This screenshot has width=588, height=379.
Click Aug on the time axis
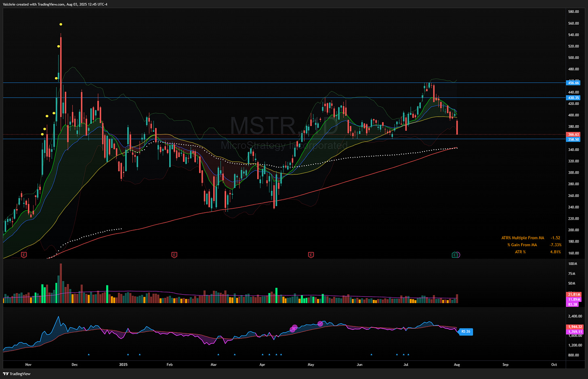pyautogui.click(x=457, y=364)
